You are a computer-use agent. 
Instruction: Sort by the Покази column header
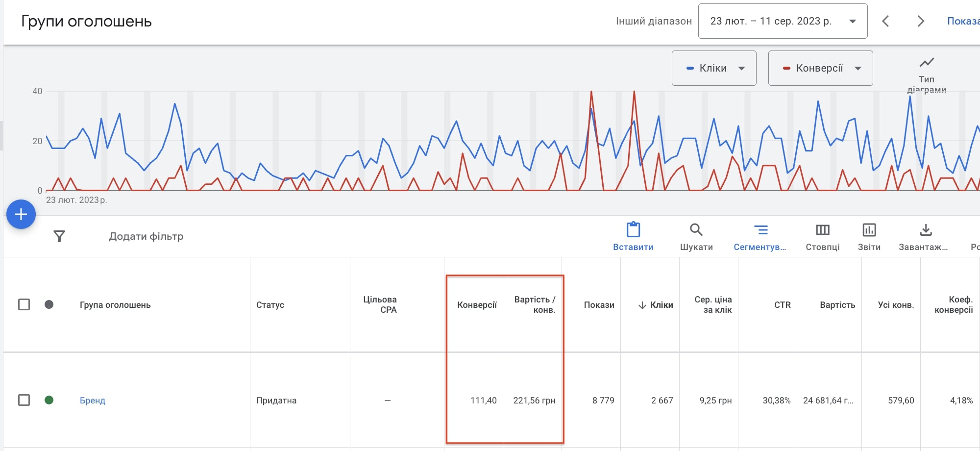click(599, 305)
